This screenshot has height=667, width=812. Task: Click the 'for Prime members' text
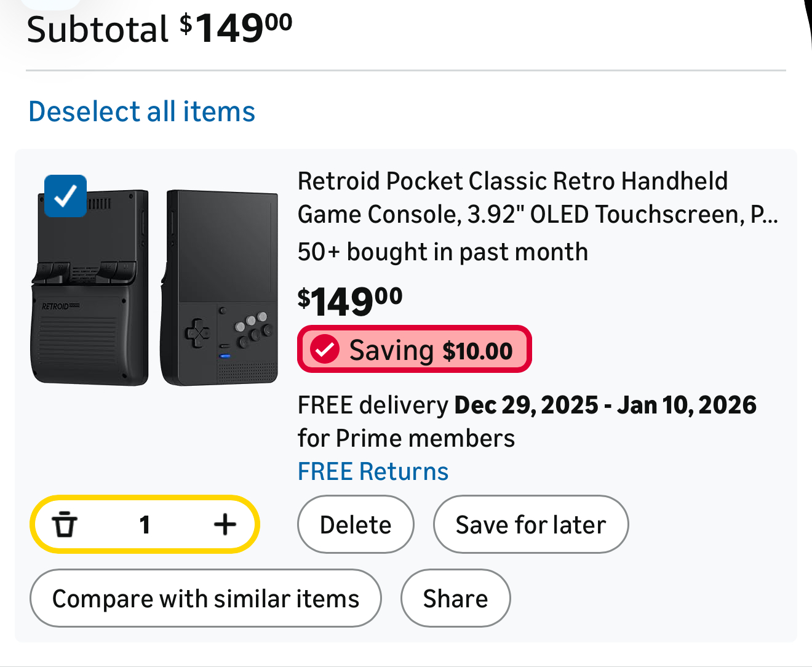tap(406, 439)
